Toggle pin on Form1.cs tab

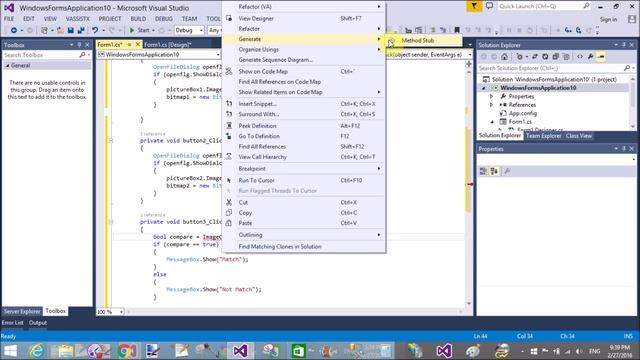129,44
